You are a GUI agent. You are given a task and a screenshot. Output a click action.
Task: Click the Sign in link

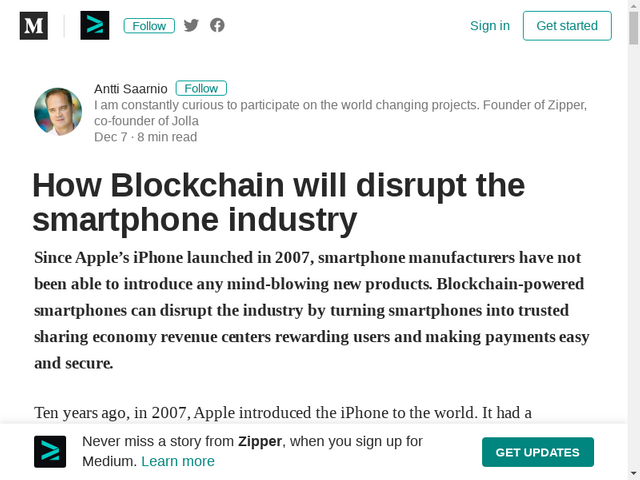point(490,26)
